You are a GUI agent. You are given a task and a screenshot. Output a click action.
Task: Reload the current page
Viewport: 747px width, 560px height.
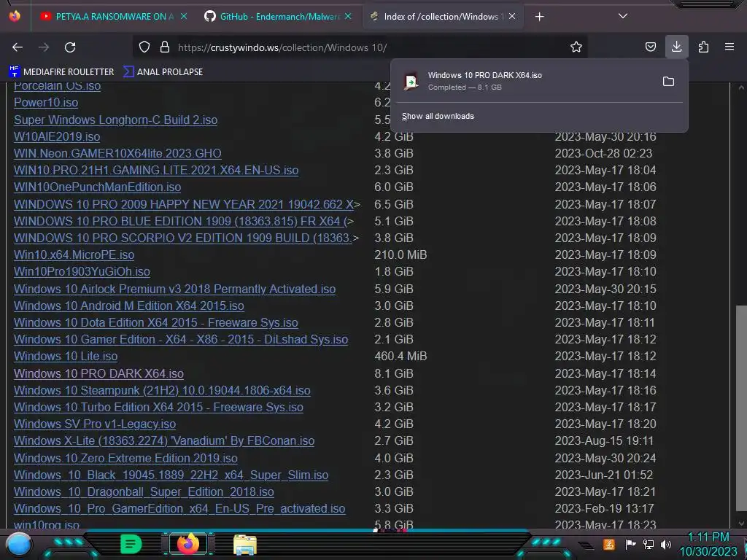(x=70, y=47)
